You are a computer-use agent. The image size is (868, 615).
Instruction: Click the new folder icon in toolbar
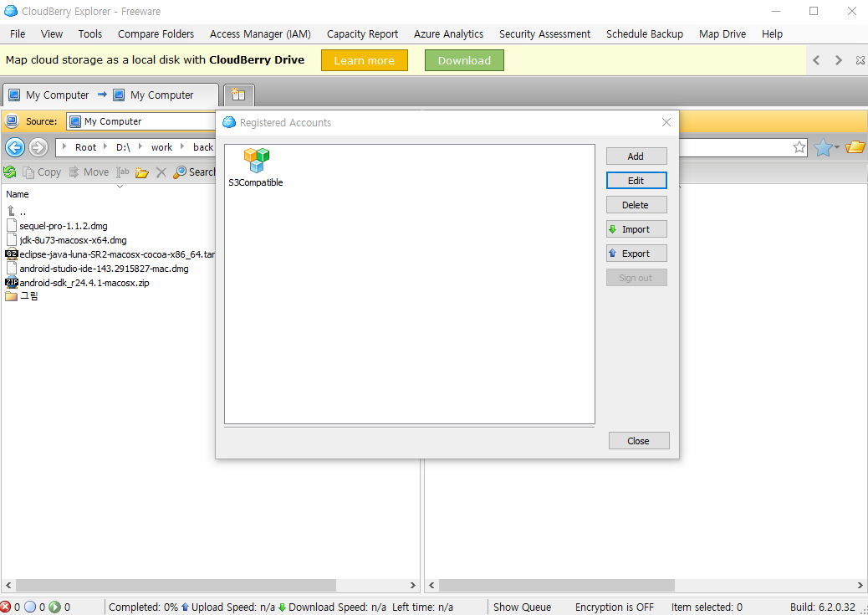point(141,172)
